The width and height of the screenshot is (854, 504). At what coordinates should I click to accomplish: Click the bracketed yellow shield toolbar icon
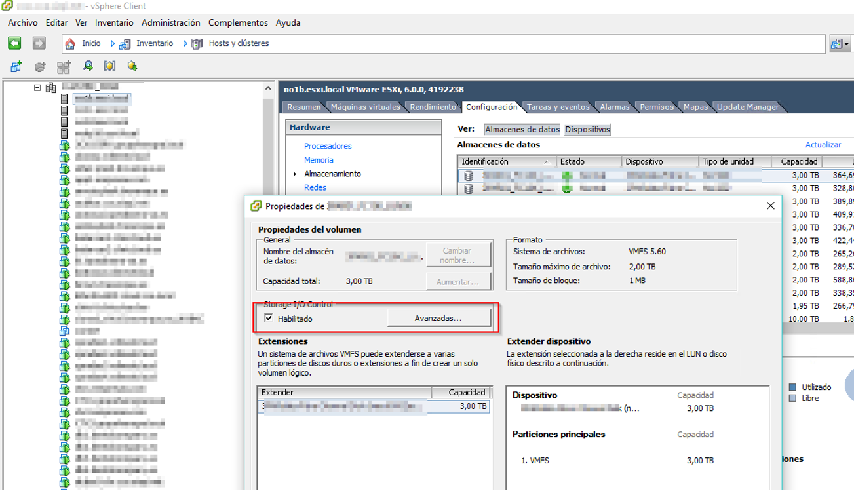[109, 66]
